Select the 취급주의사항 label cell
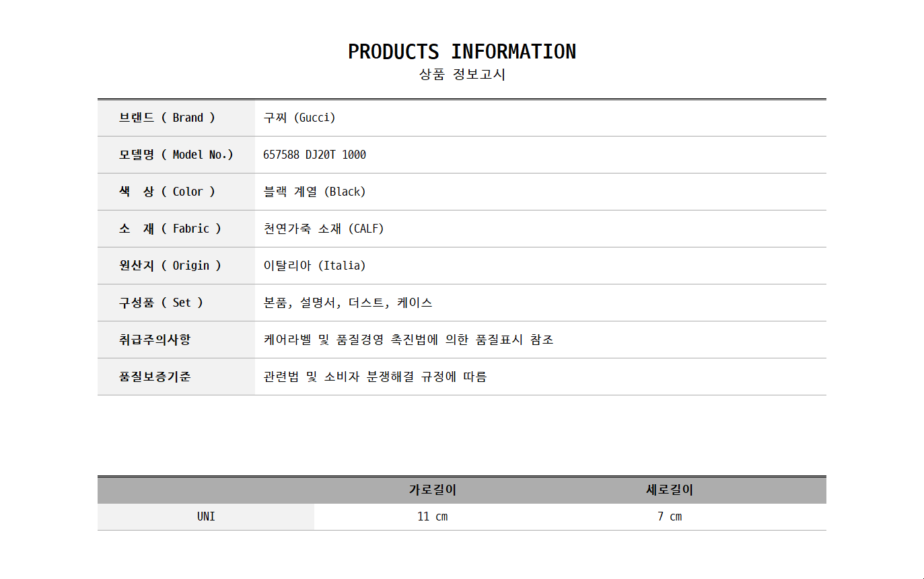Screen dimensions: 924x579 pyautogui.click(x=155, y=340)
